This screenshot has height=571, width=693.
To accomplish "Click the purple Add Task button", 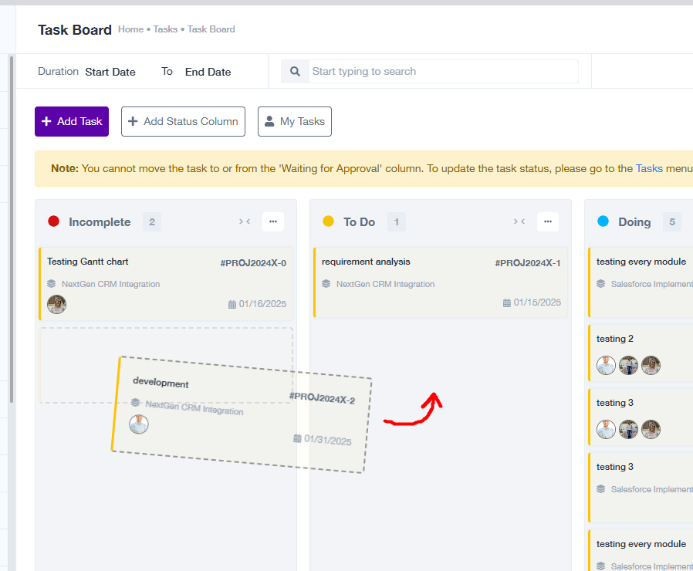I will 72,122.
